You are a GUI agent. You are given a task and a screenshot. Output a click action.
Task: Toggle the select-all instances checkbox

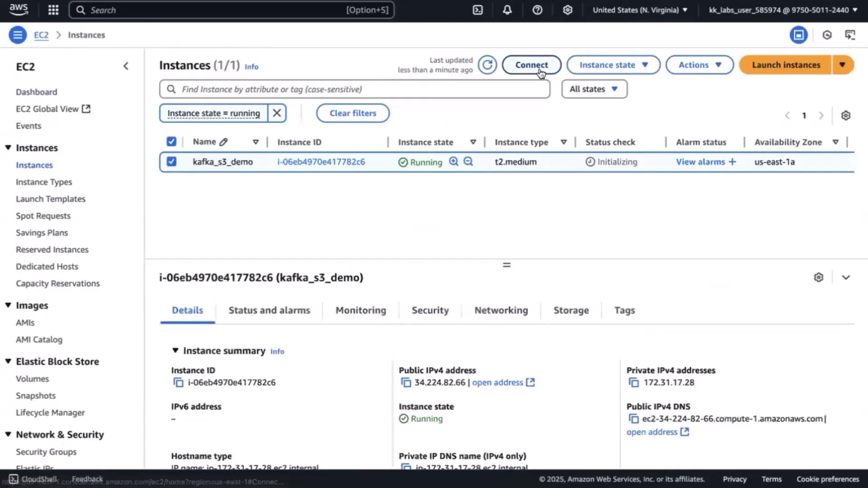tap(171, 142)
